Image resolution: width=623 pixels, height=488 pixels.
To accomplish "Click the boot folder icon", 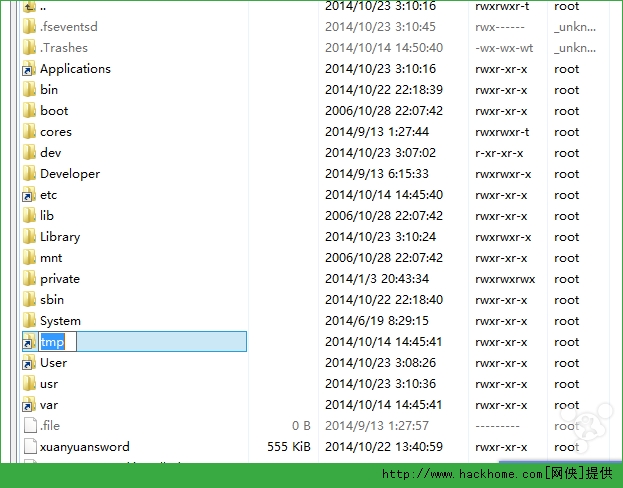I will point(29,111).
